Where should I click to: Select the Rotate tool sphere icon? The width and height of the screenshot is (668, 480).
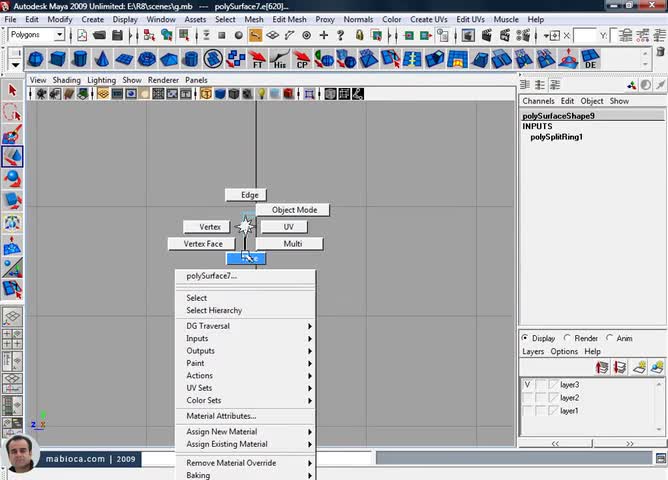(x=12, y=179)
